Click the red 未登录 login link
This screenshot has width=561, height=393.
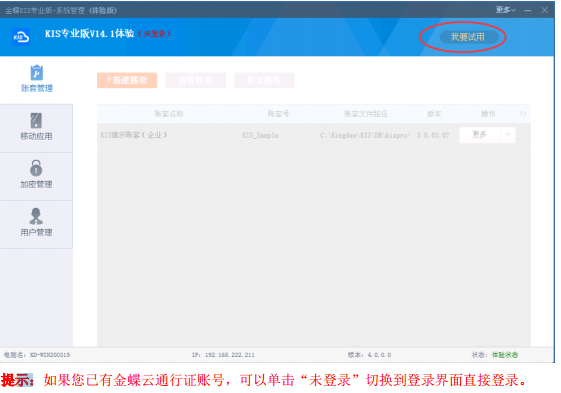point(155,34)
